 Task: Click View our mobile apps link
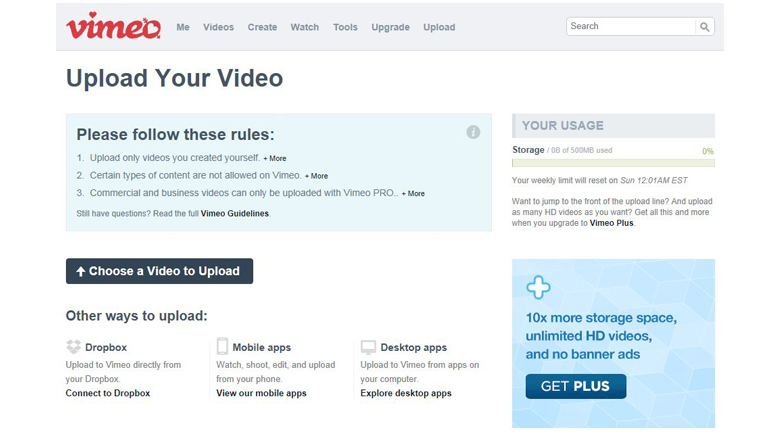261,393
